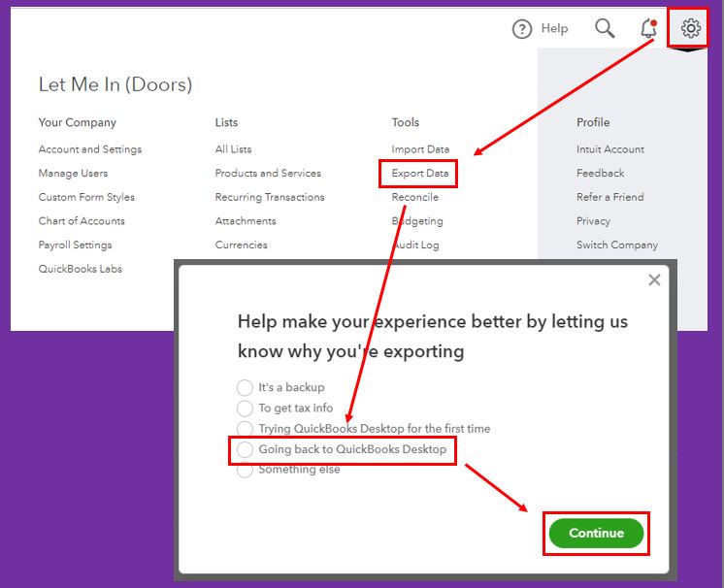Select the "It's a backup" radio option
Screen dimensions: 724x588
click(x=245, y=387)
